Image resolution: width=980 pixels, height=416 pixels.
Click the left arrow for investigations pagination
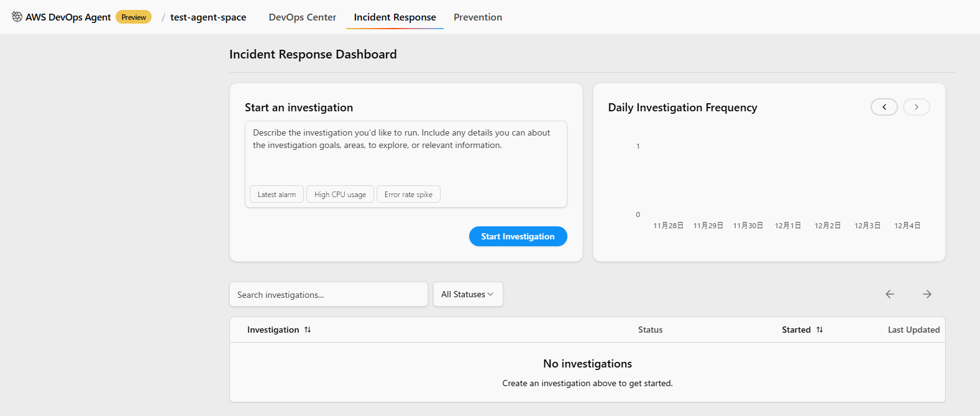pyautogui.click(x=890, y=294)
